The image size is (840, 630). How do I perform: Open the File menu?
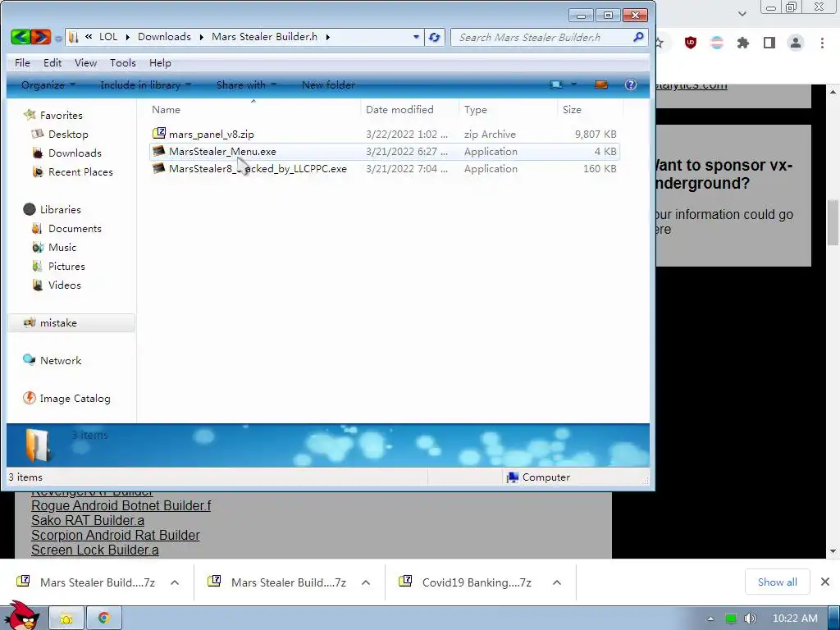pyautogui.click(x=22, y=62)
